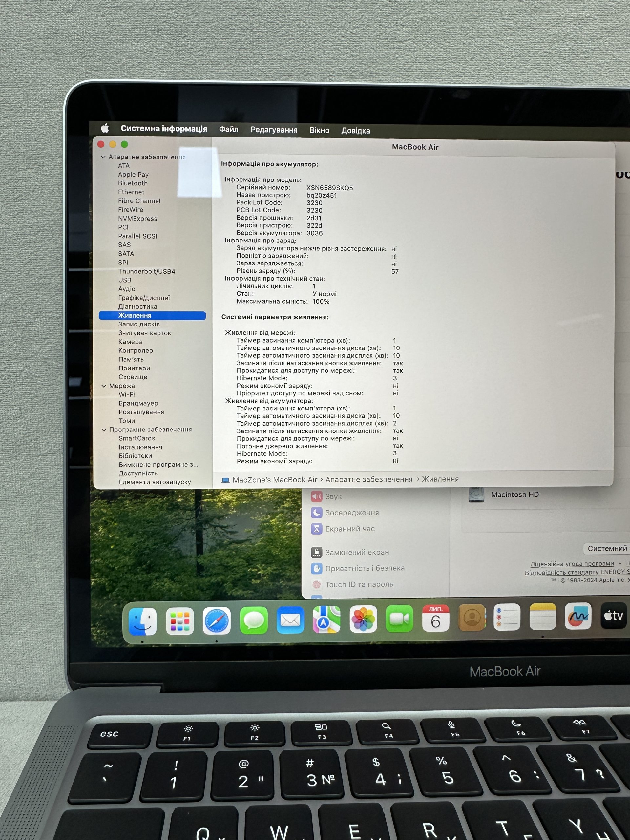Open Freeform app in the Dock

pos(578,616)
